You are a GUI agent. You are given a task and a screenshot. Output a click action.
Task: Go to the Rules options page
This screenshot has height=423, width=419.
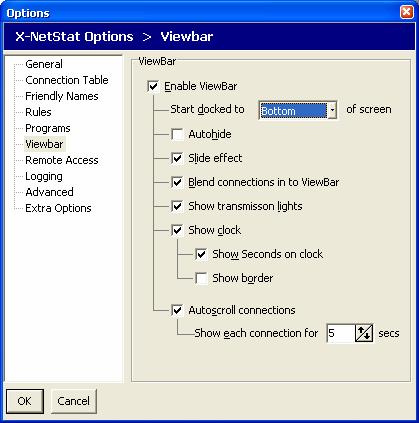point(38,112)
